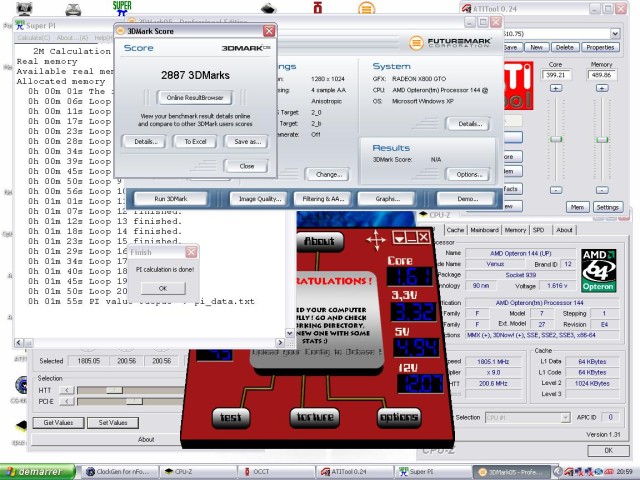Close the 3DMark Score dialog via Close button
Viewport: 640px width, 480px height.
tap(247, 166)
